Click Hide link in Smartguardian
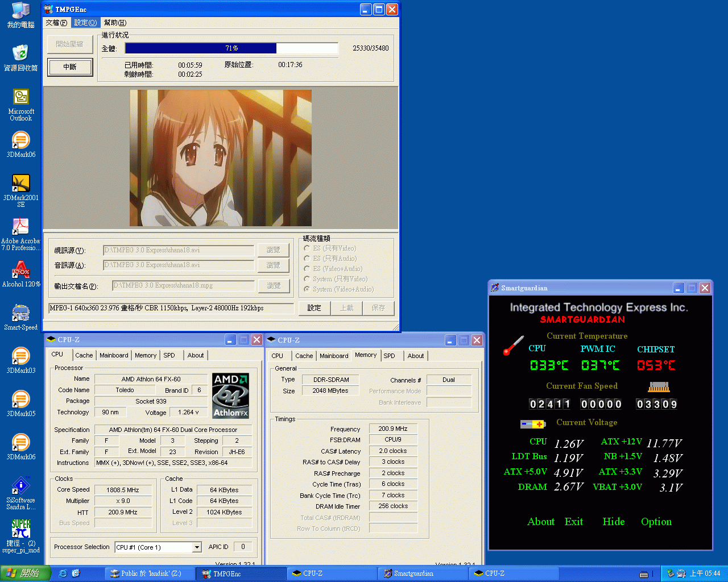728x582 pixels. coord(614,522)
